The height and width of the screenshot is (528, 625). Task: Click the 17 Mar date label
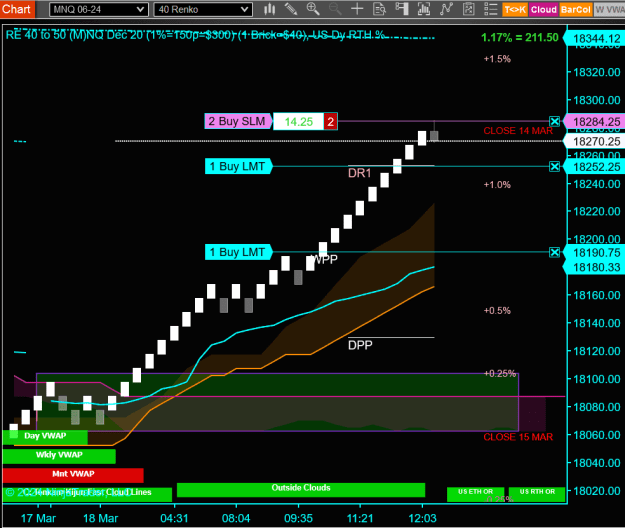click(x=38, y=518)
